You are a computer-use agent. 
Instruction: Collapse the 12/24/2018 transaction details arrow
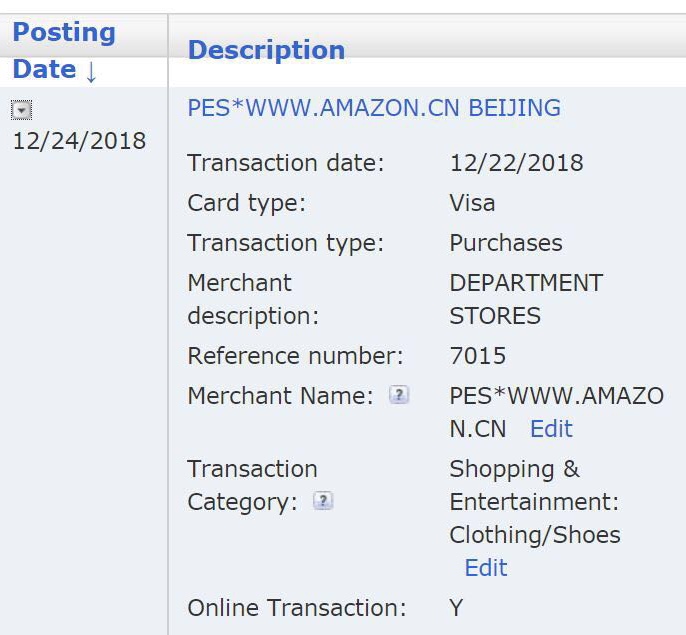(21, 110)
